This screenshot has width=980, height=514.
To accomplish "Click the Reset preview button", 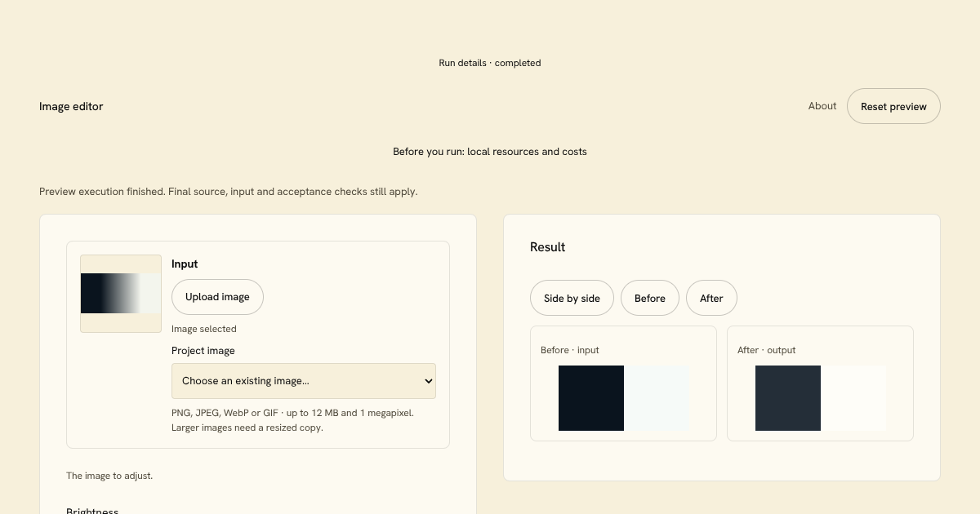I will (x=893, y=106).
